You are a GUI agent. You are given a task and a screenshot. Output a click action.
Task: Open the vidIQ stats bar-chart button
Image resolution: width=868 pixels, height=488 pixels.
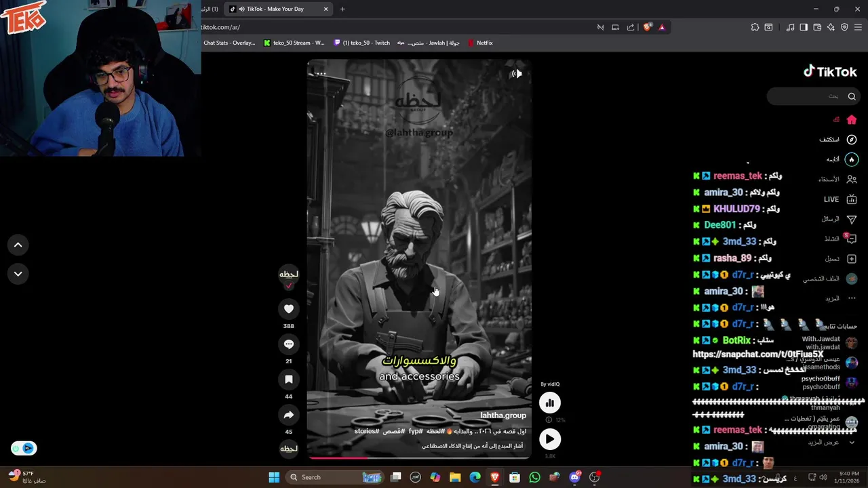click(550, 403)
